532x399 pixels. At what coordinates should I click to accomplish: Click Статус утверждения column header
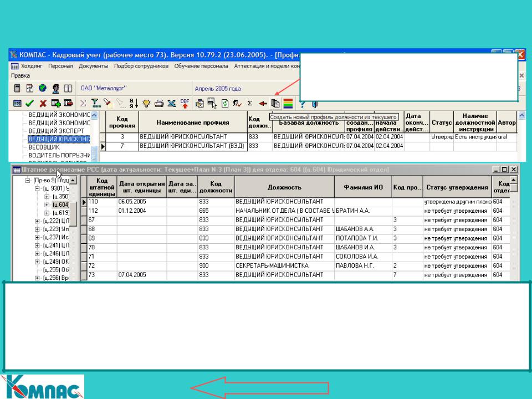[457, 187]
